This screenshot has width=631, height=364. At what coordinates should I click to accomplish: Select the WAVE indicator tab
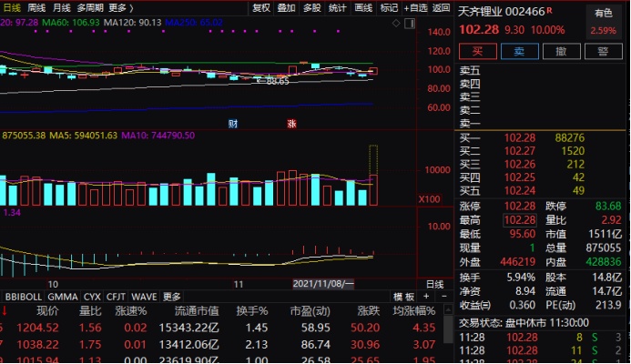pos(144,297)
